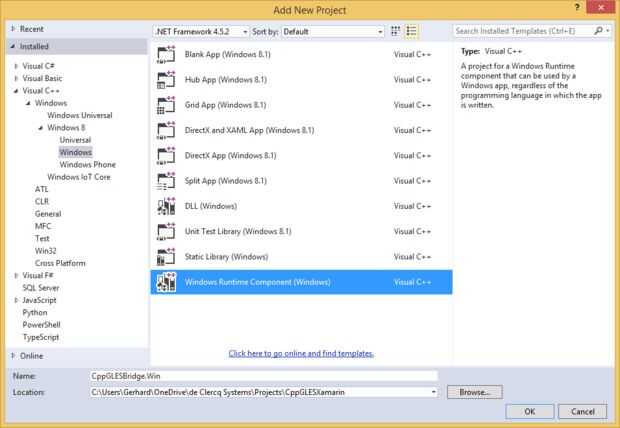This screenshot has width=620, height=428.
Task: Click the DirectX and XAML App icon
Action: [166, 131]
